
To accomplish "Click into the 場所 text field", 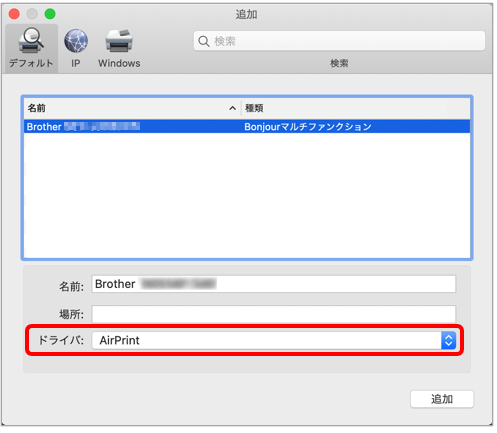I will [274, 314].
